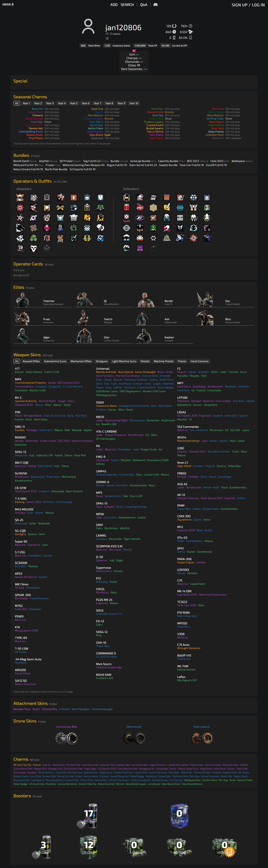
Task: Filter weapon skins by Shotguns
Action: coord(101,361)
